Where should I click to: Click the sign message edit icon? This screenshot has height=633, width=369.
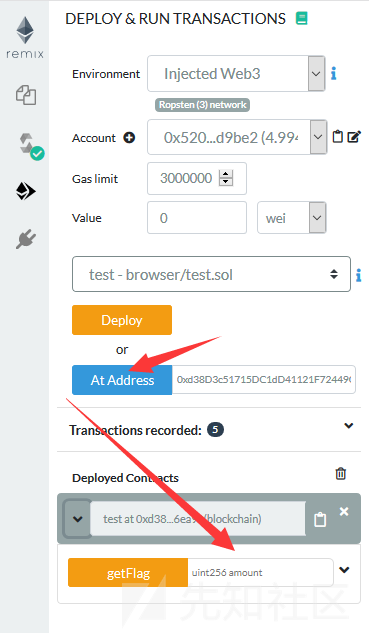point(354,137)
